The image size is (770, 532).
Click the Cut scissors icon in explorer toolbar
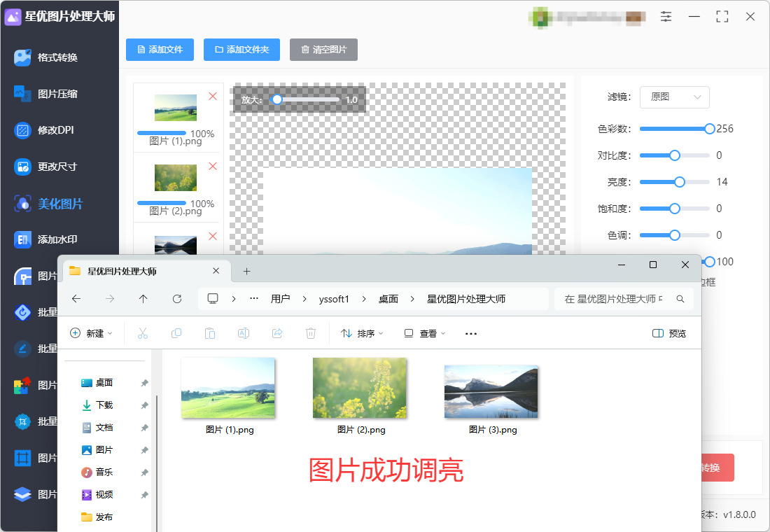[x=142, y=333]
